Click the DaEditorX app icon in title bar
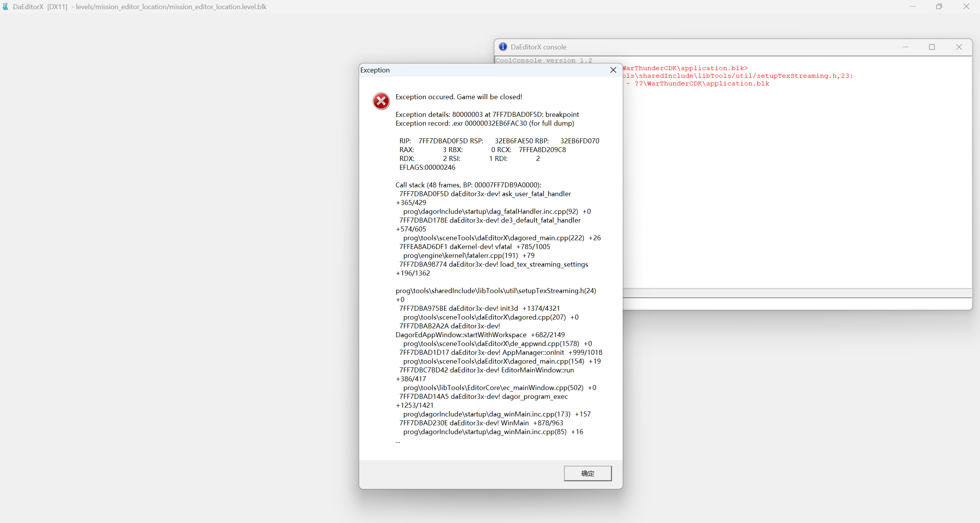 tap(5, 7)
